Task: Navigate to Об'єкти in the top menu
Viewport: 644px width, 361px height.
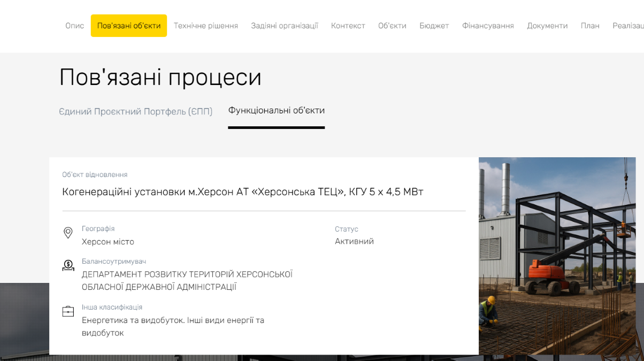Action: coord(392,26)
